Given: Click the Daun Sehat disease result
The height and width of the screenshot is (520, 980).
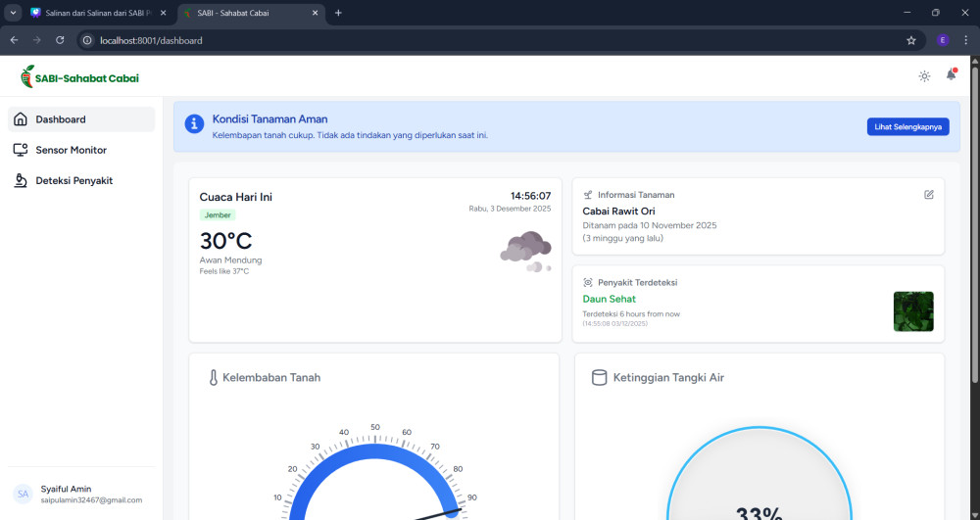Looking at the screenshot, I should pyautogui.click(x=609, y=299).
